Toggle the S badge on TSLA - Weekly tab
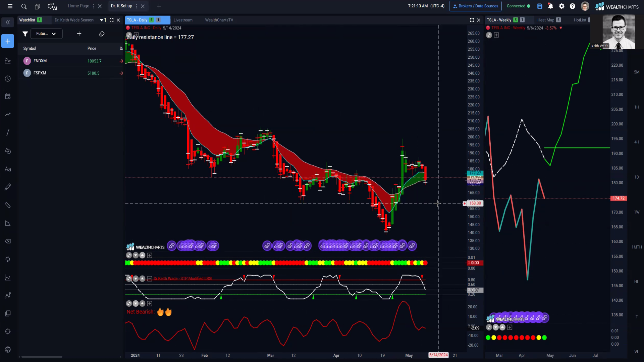Viewport: 644px width, 362px height. [x=516, y=20]
